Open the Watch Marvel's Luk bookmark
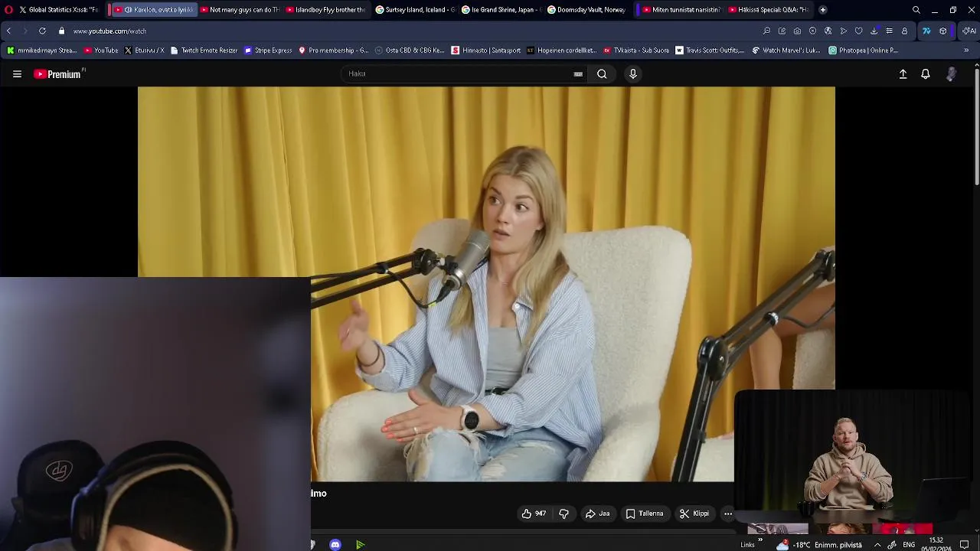 click(786, 51)
